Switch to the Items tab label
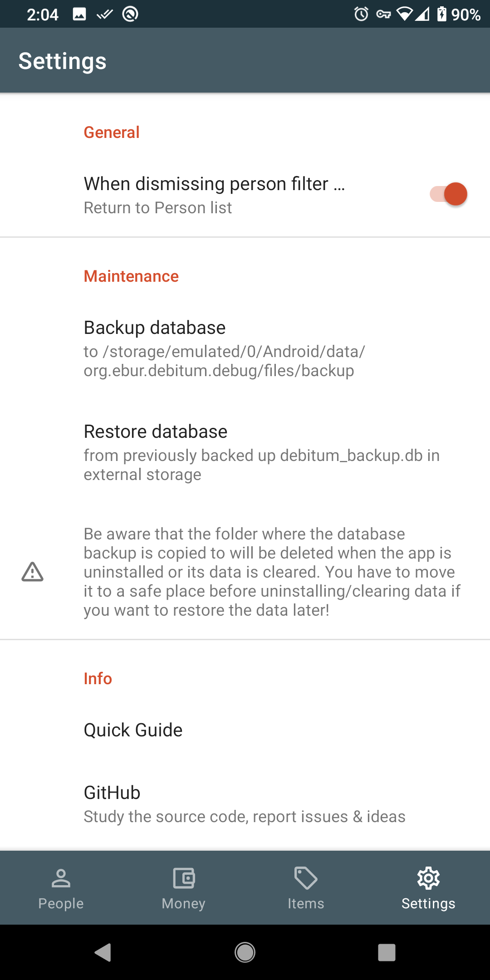Image resolution: width=490 pixels, height=980 pixels. (x=306, y=903)
